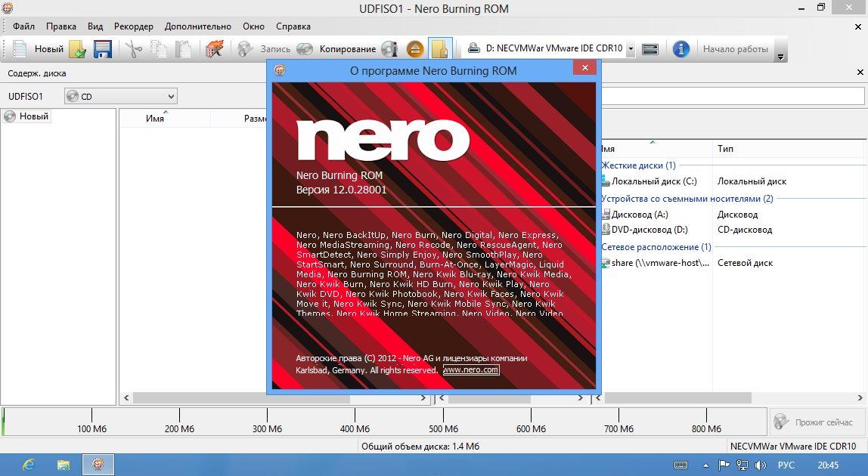Viewport: 868px width, 476px height.
Task: Open Action Center flag icon in tray
Action: pyautogui.click(x=724, y=465)
